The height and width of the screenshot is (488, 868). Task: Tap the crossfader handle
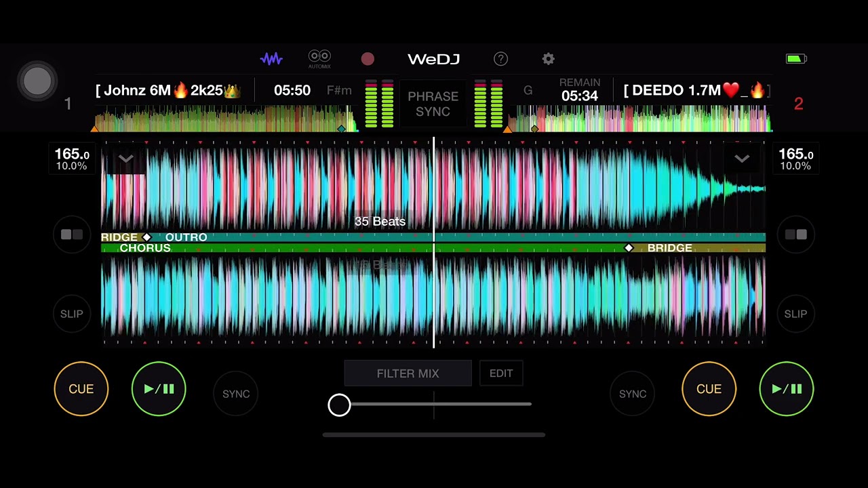(339, 405)
